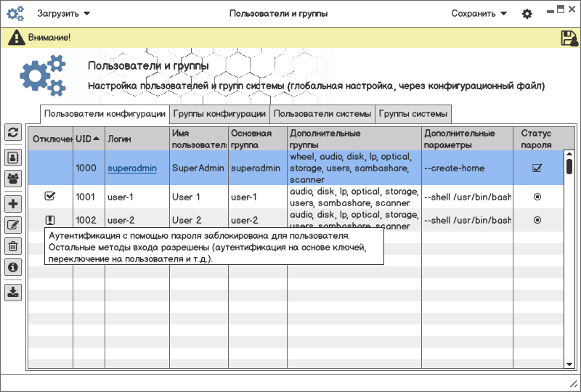This screenshot has width=581, height=392.
Task: Click the table's vertical scrollbar down arrow
Action: tap(570, 363)
